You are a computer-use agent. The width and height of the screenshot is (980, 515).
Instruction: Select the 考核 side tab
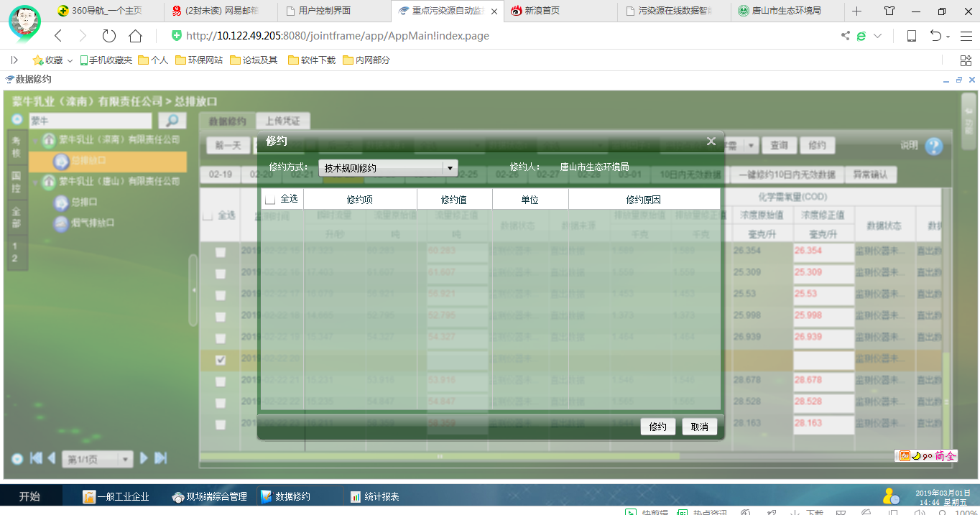tap(16, 148)
